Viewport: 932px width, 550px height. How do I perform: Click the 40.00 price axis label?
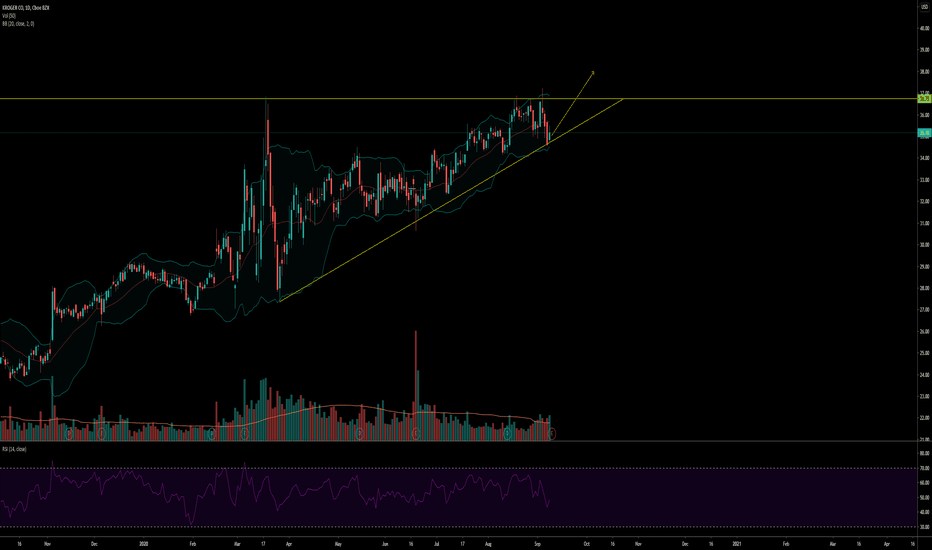(924, 28)
